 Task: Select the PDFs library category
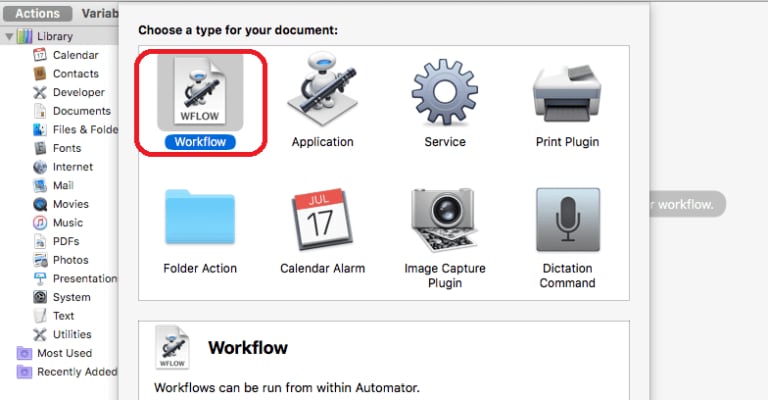click(66, 241)
